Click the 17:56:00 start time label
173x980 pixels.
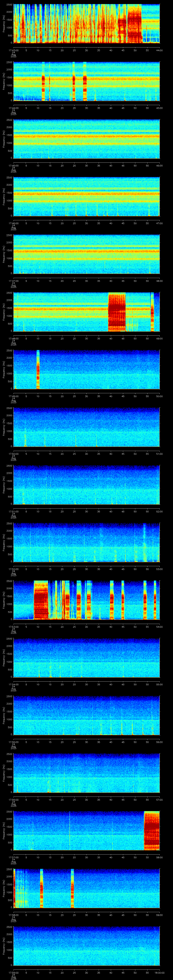point(14,800)
